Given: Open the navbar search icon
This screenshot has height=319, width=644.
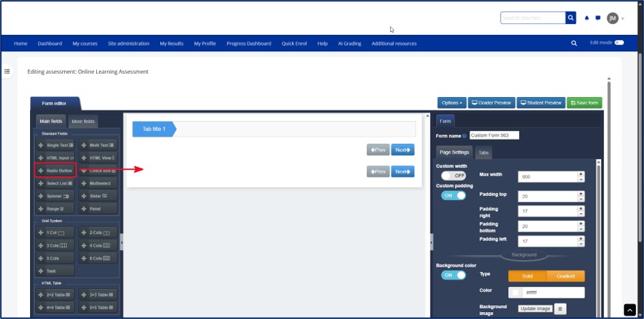Looking at the screenshot, I should [x=574, y=43].
